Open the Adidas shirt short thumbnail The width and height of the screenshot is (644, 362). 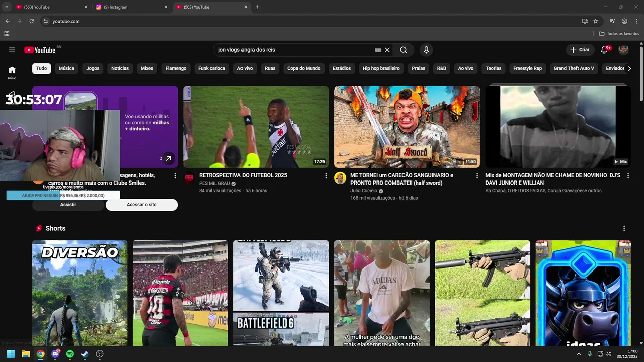(x=382, y=293)
